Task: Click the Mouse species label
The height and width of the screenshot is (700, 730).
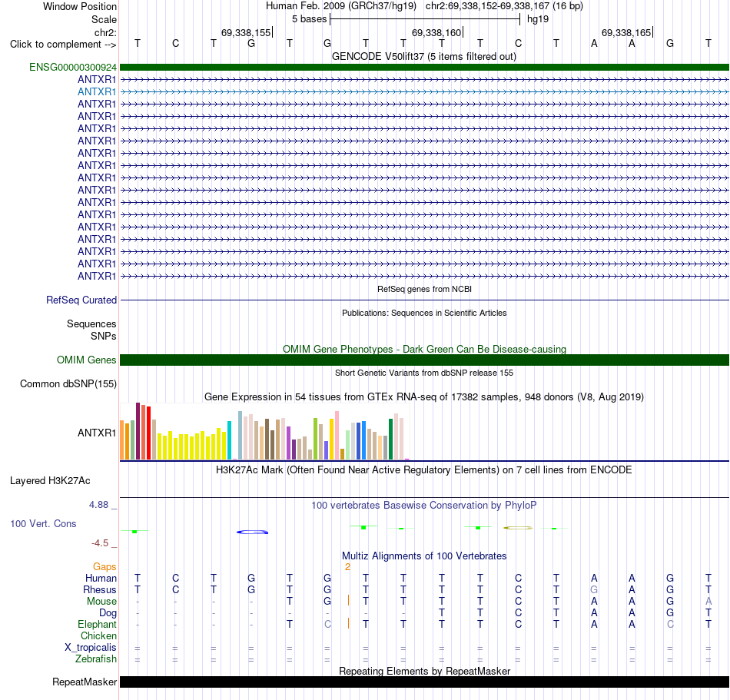Action: (x=101, y=602)
